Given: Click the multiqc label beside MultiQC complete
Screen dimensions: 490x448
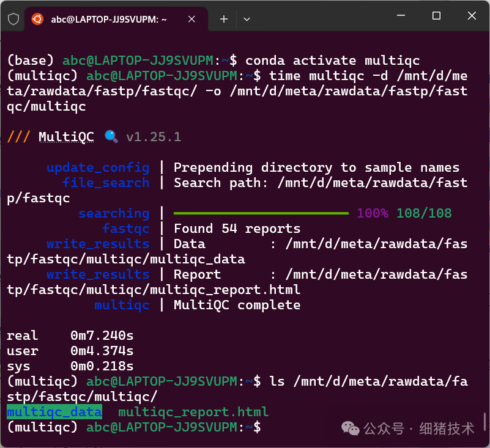Looking at the screenshot, I should (122, 304).
